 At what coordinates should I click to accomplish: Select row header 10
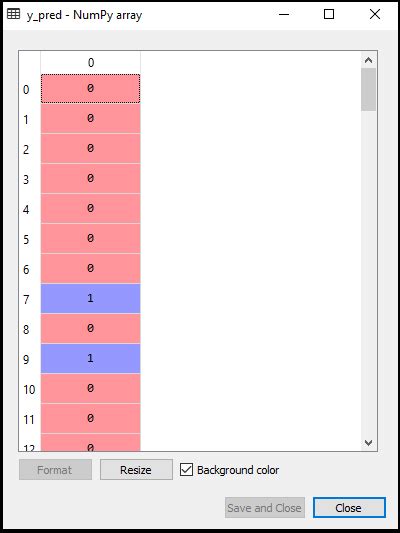[30, 389]
